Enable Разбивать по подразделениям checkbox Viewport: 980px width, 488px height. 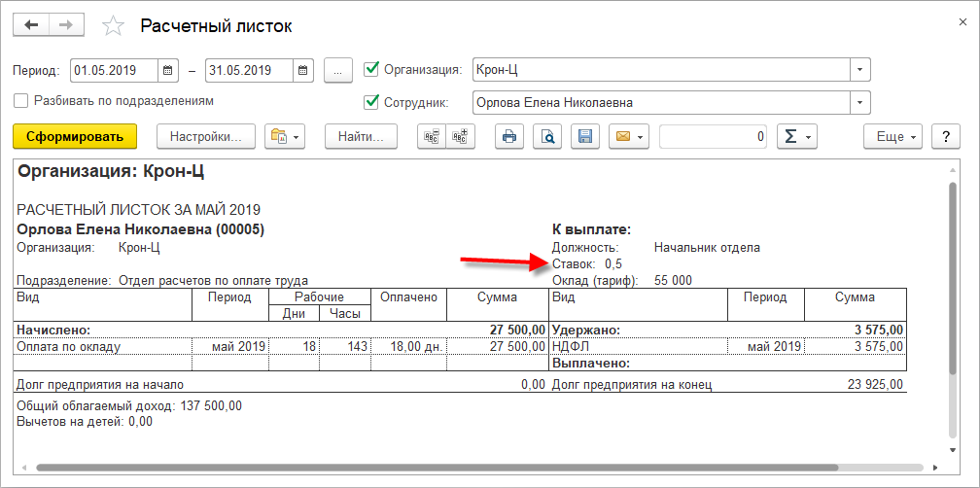(21, 100)
